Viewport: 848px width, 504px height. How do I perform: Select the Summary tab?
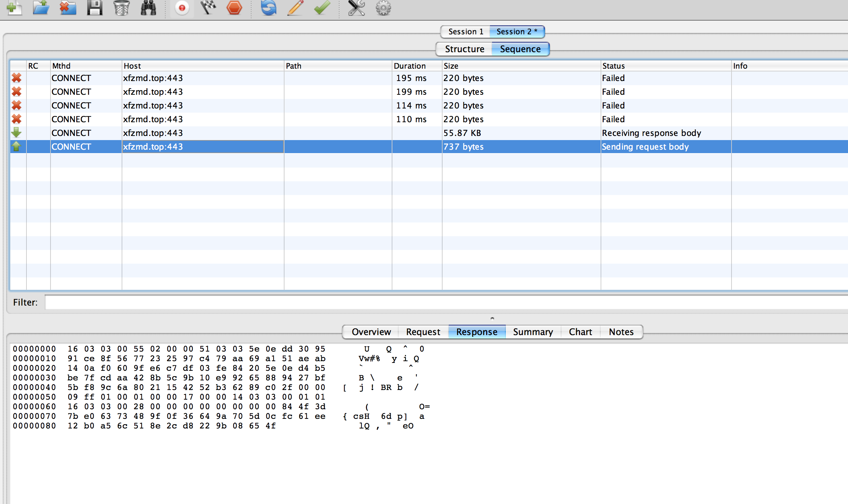point(533,332)
